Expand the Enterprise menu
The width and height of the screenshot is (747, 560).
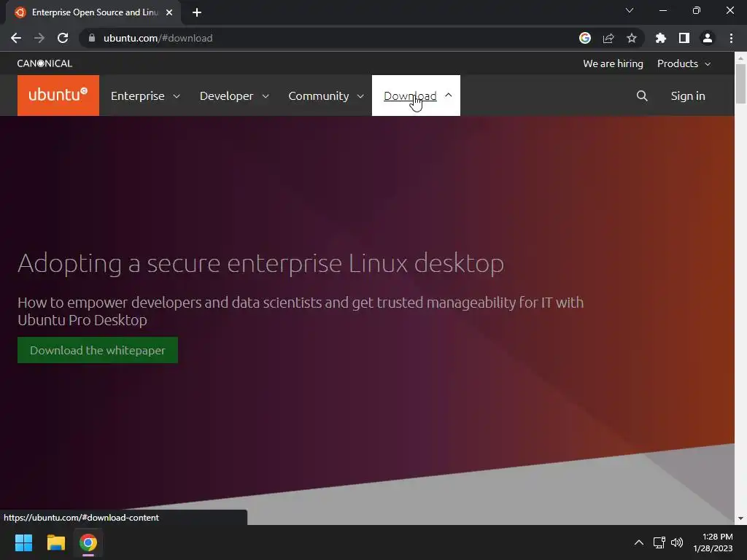point(145,96)
